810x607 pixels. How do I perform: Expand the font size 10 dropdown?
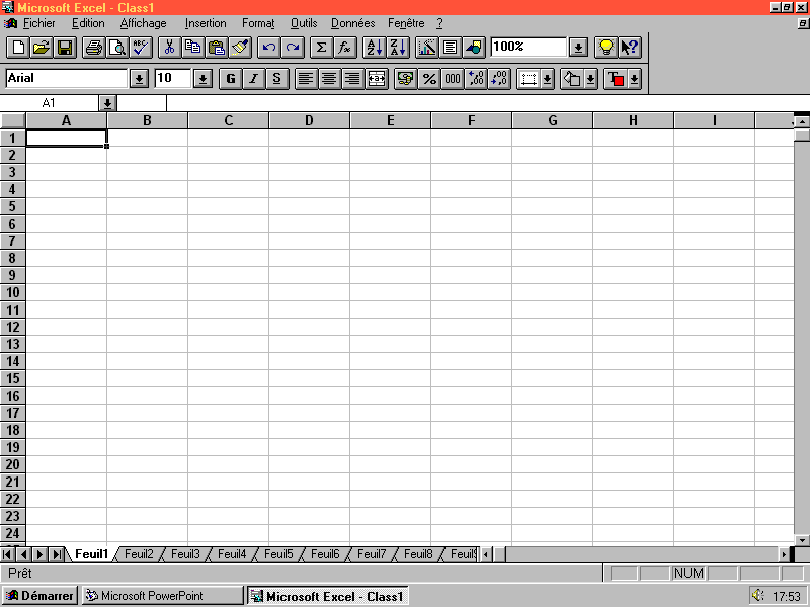point(203,79)
